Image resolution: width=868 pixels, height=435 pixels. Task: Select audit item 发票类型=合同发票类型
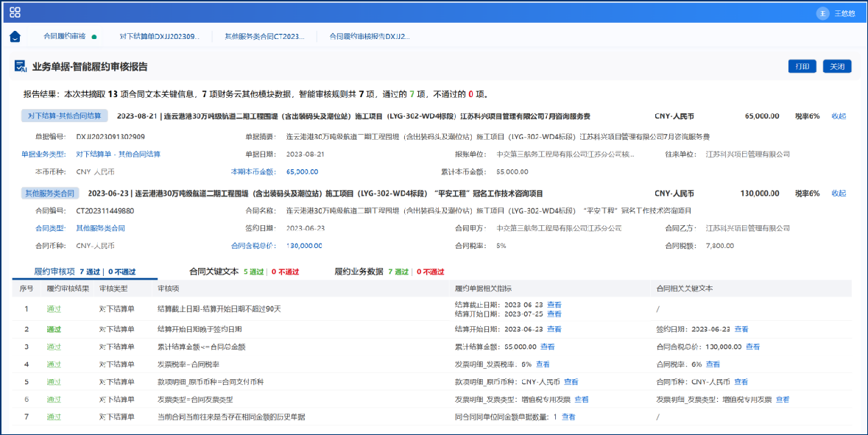[195, 400]
